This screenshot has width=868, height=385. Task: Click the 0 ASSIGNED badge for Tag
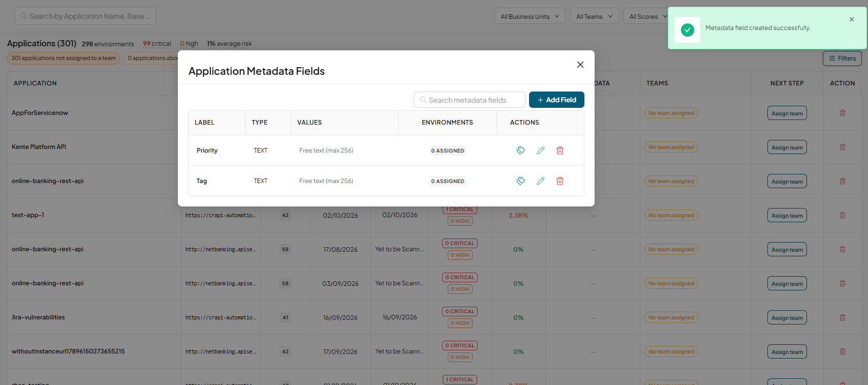coord(448,181)
